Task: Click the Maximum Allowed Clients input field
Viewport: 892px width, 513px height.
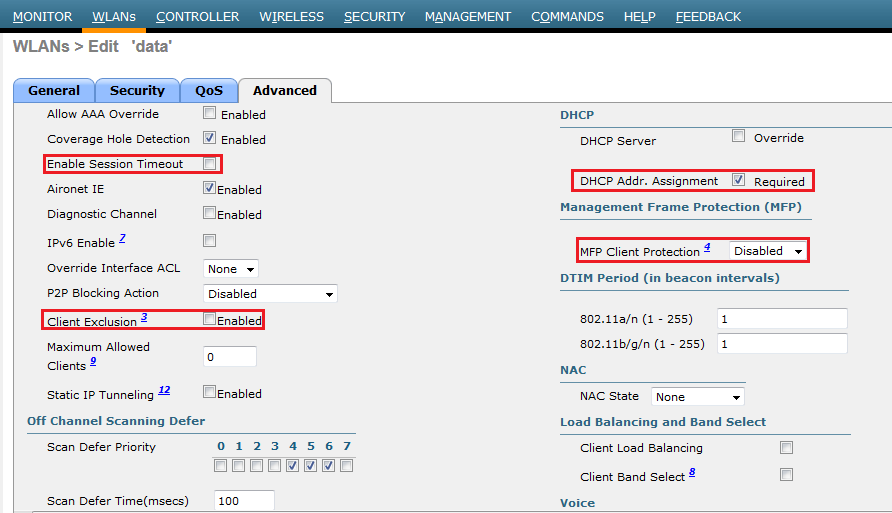Action: [230, 357]
